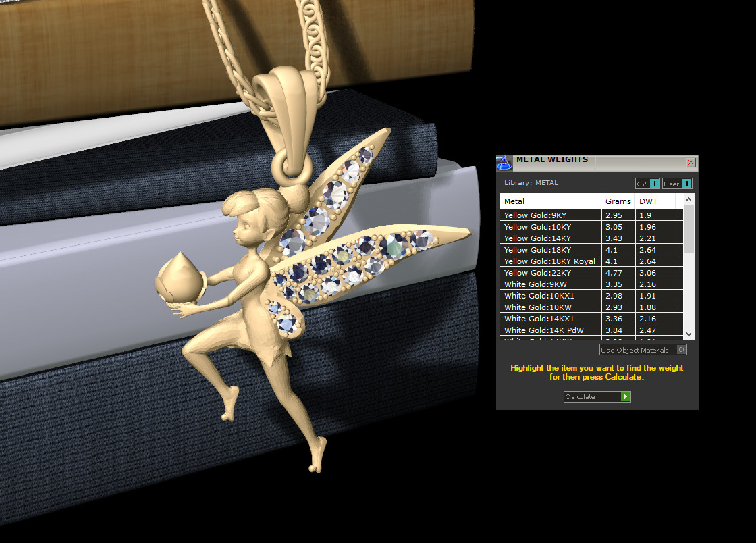
Task: Select the Yellow Gold:18KY Royal row
Action: pos(591,261)
